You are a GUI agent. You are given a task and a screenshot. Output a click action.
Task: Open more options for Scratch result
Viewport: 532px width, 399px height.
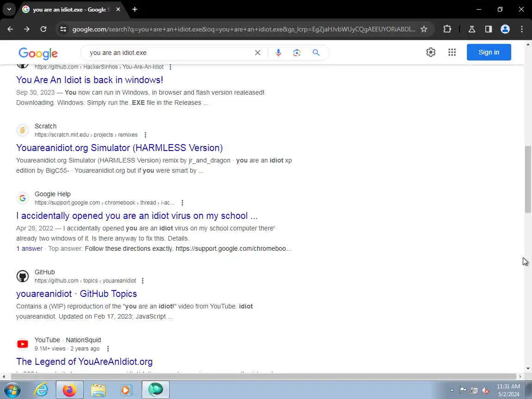145,135
